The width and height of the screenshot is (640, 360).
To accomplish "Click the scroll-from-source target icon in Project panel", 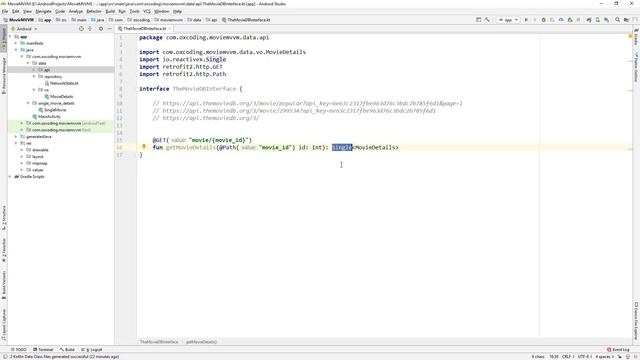I will tap(81, 29).
